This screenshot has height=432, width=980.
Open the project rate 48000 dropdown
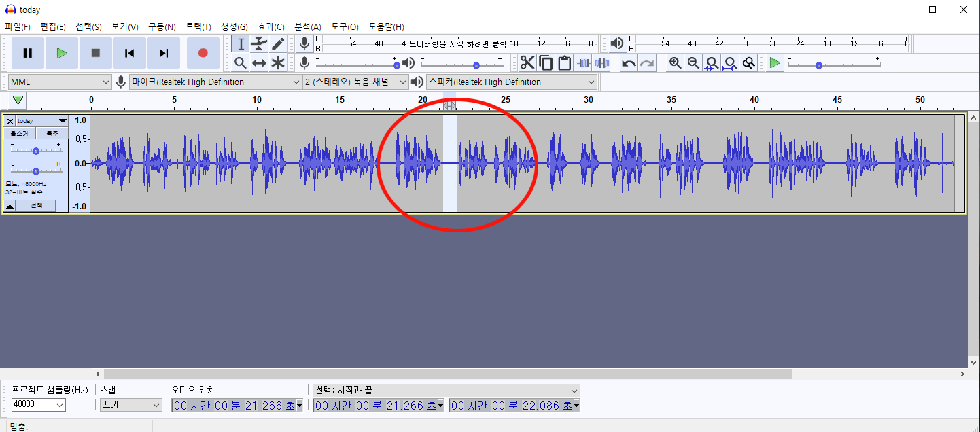pos(39,405)
